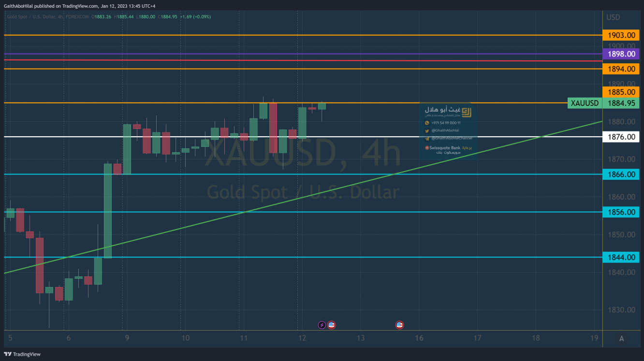Click the H1885.44 high value in legend
This screenshot has height=361, width=644.
124,17
